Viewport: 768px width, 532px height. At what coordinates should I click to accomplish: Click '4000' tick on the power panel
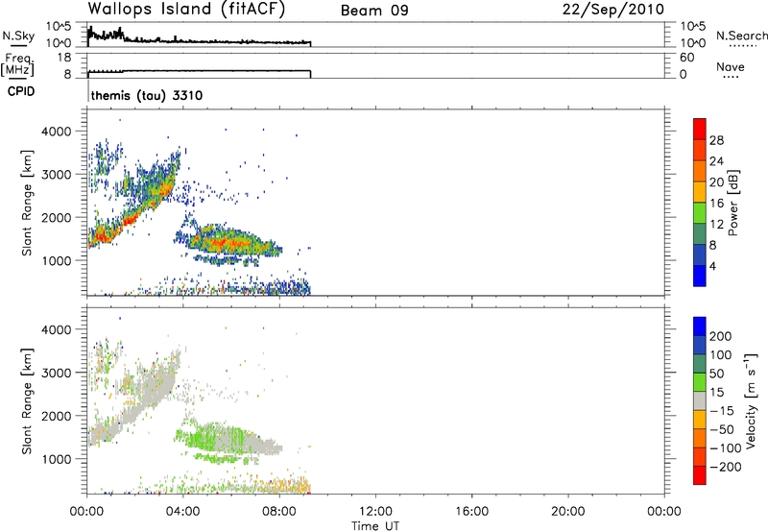(57, 132)
